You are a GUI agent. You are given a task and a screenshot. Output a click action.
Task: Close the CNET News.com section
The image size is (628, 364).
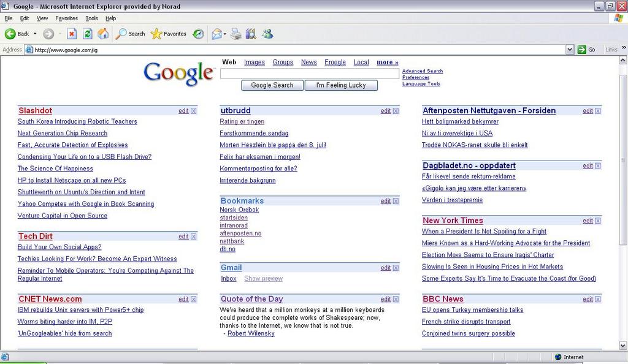pos(194,299)
